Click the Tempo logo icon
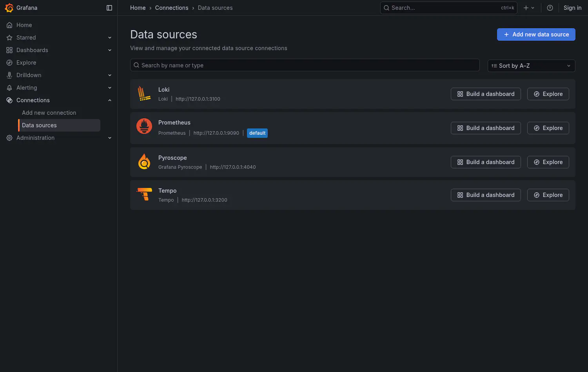Image resolution: width=588 pixels, height=372 pixels. 144,194
